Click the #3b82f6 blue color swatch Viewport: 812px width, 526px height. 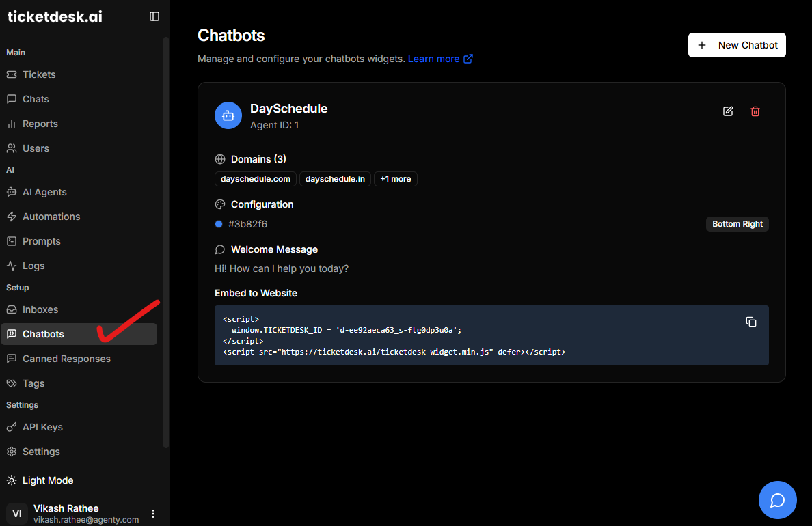coord(219,224)
